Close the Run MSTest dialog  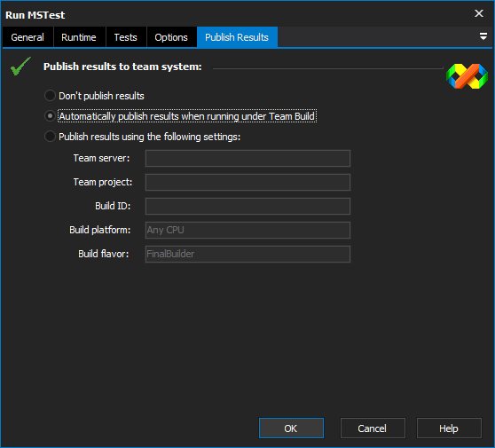point(479,13)
